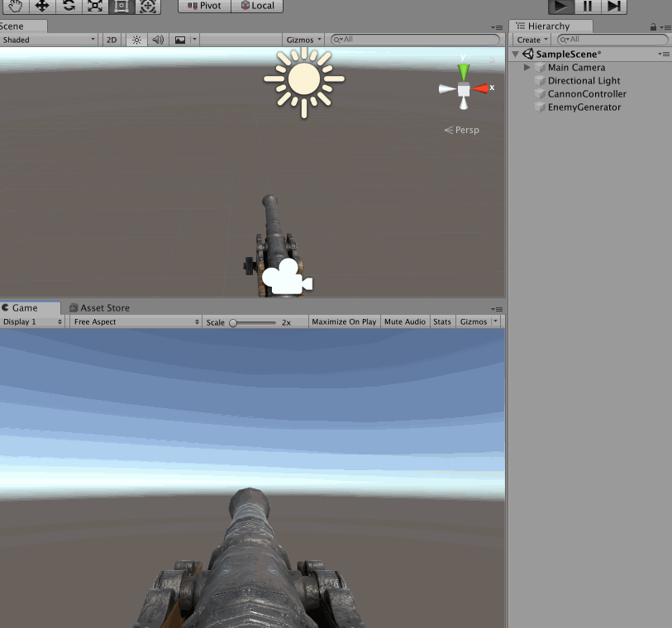Open the Shaded draw mode dropdown
The image size is (672, 628).
(49, 40)
